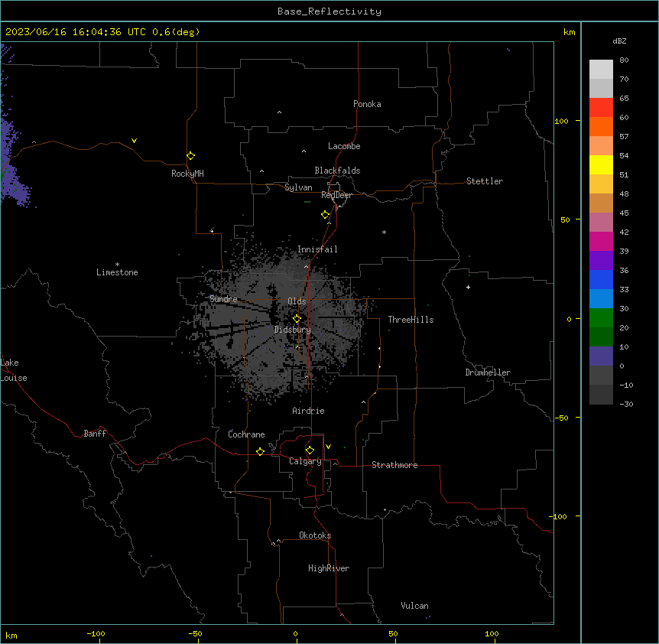Click the RedDeer label
The height and width of the screenshot is (644, 659).
click(x=336, y=195)
